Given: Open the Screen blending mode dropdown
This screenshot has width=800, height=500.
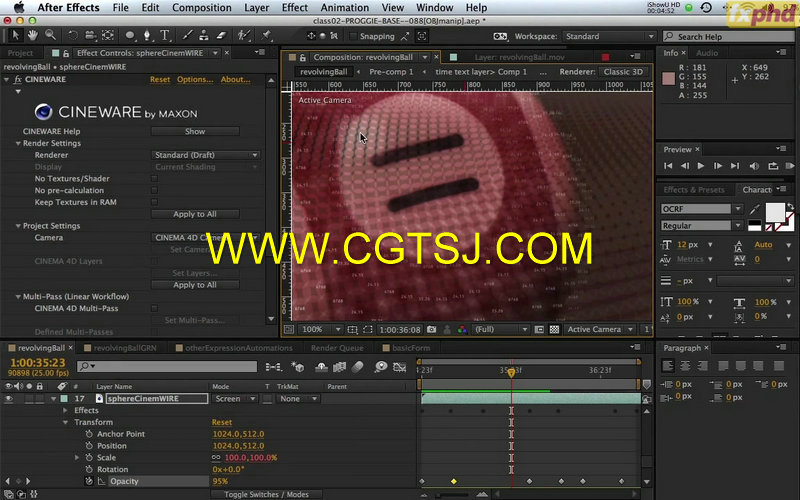Looking at the screenshot, I should (x=235, y=398).
